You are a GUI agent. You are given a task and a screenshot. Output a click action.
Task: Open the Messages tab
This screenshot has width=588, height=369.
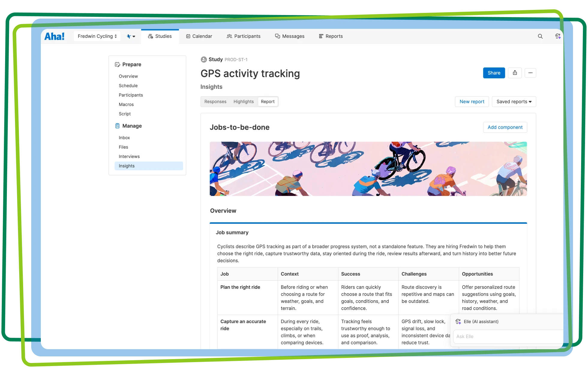(289, 36)
